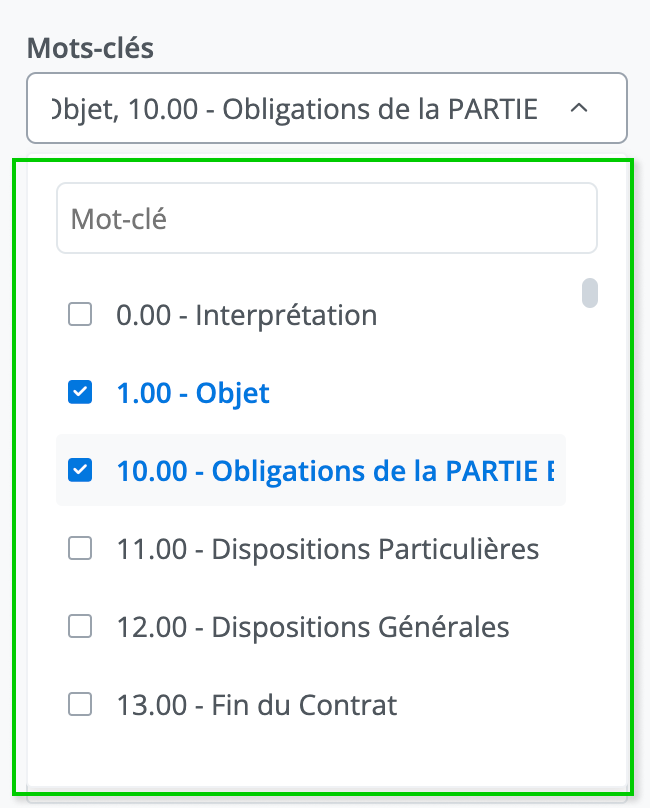Click the 10.00 - Obligations de la PARTIE label
Viewport: 650px width, 808px height.
coord(335,470)
